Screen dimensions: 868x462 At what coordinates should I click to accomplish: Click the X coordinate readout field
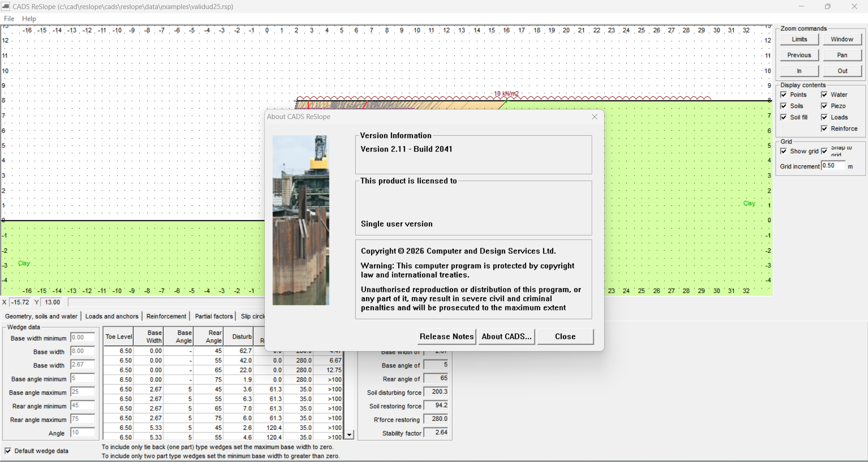pos(20,302)
